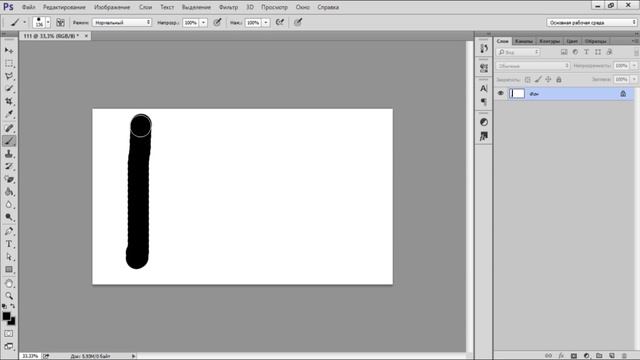Open the Styles panel icon
Screen dimensions: 640x360
click(x=484, y=136)
